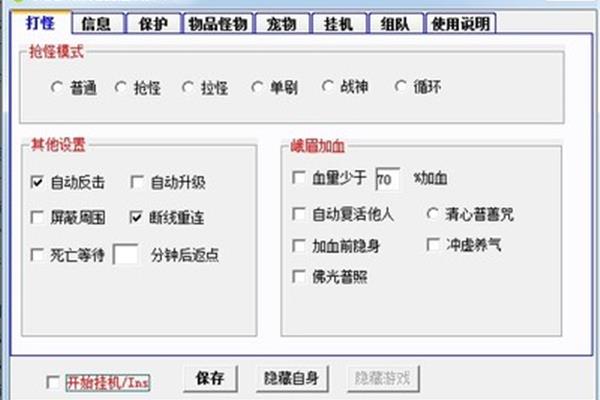Viewport: 600px width, 400px height.
Task: Select the 抢怪 radio option
Action: click(121, 87)
